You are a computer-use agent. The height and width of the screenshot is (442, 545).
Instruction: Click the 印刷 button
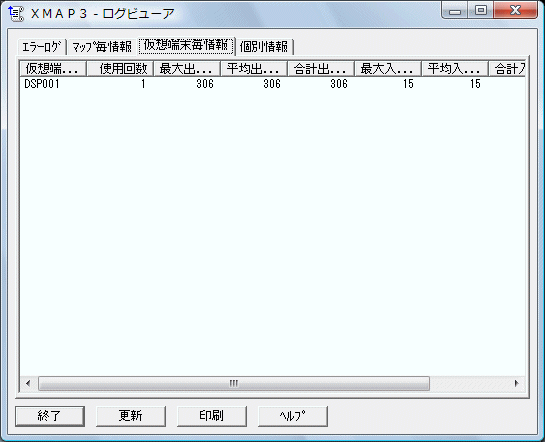212,416
